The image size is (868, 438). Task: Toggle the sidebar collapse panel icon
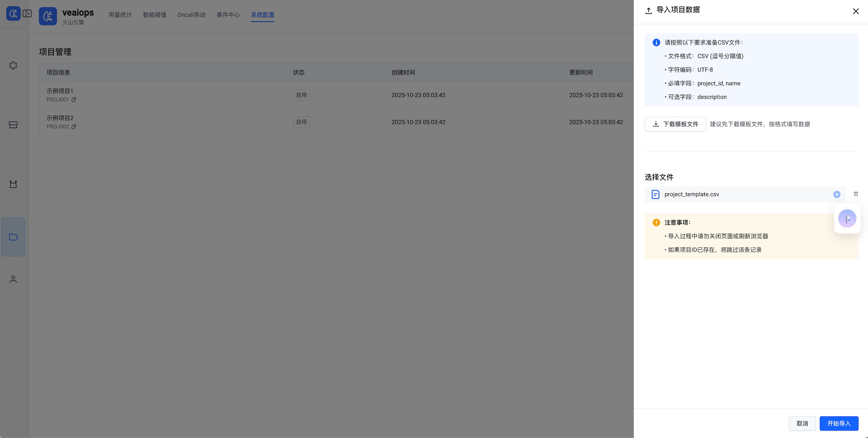[27, 13]
